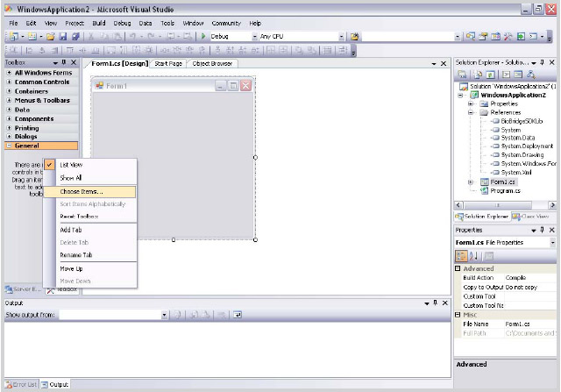Screen dimensions: 561x392
Task: Click Solution Explorer's View Code icon
Action: (506, 75)
